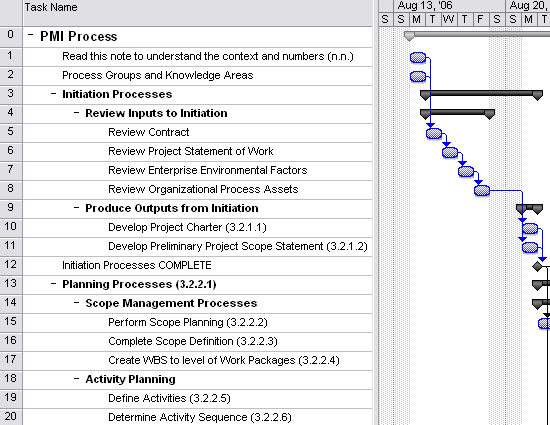Collapse the PMI Process summary task
Screen dimensions: 550x425
pos(31,35)
